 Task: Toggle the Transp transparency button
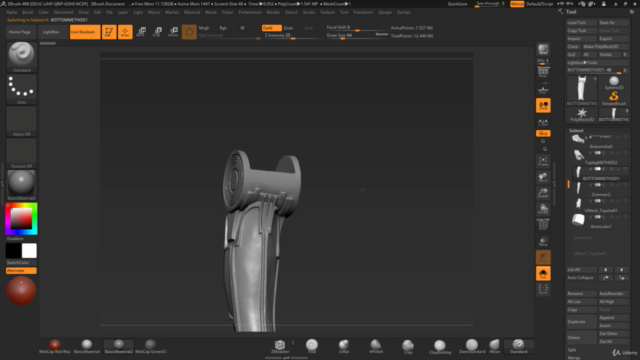coord(543,241)
